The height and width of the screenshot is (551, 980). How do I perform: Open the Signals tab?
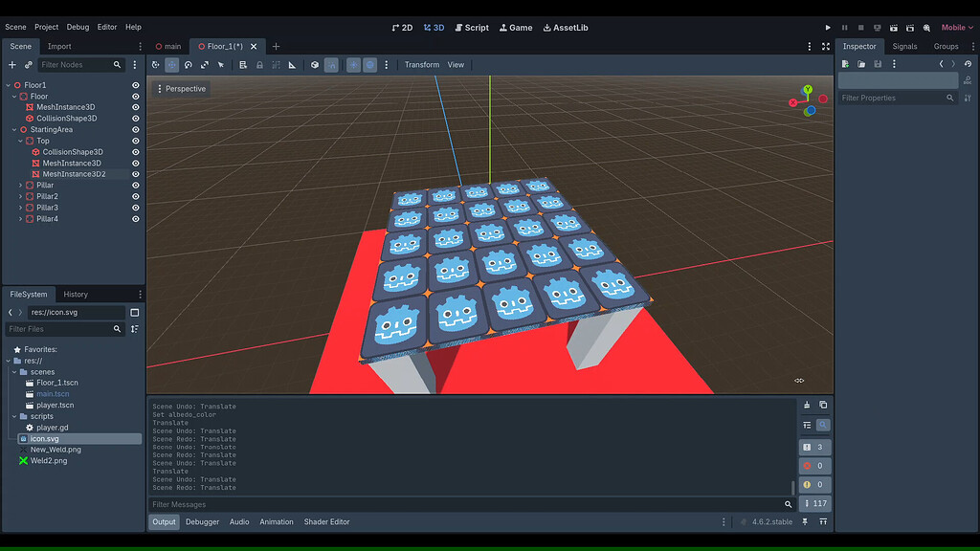[904, 46]
